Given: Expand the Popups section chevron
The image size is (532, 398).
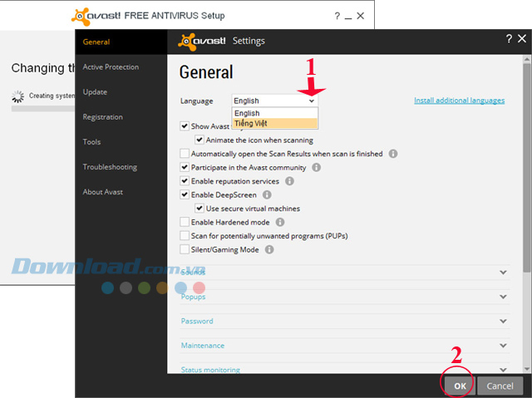Looking at the screenshot, I should [503, 297].
